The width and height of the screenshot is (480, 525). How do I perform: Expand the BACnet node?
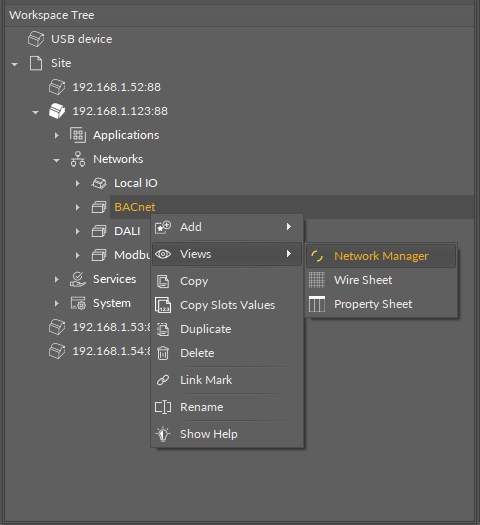point(78,208)
